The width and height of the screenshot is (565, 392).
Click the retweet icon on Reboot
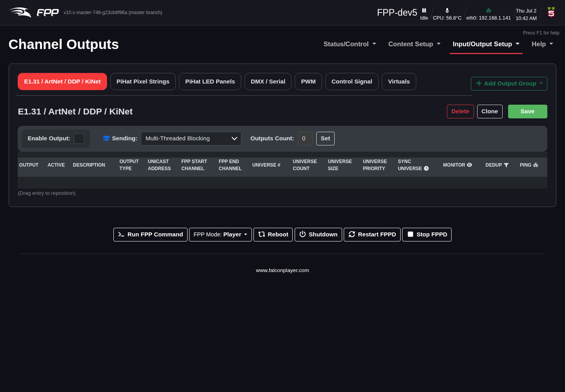(x=262, y=234)
